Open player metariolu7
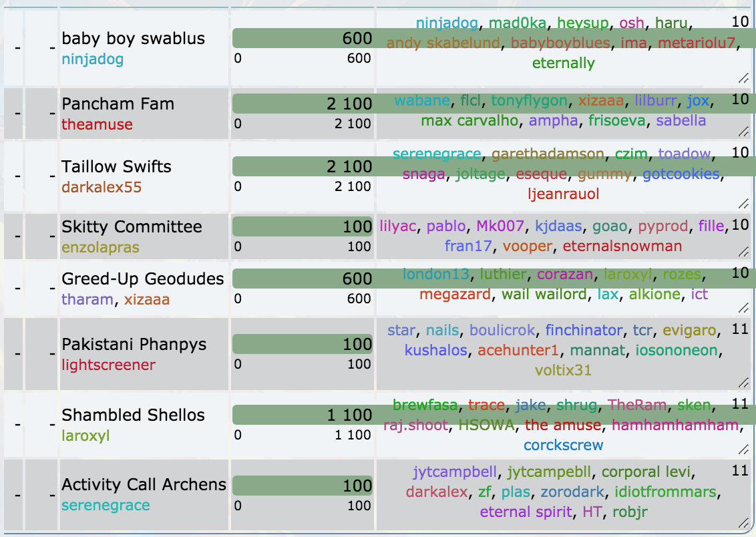 (x=697, y=43)
